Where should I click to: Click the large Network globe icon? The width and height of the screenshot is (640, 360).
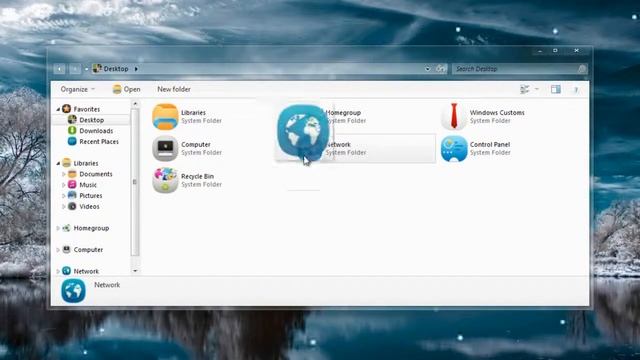302,131
